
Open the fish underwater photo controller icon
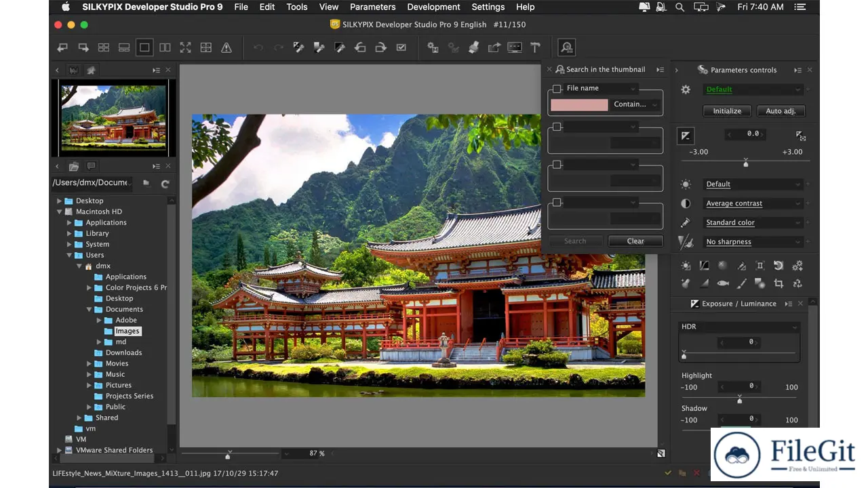coord(723,283)
